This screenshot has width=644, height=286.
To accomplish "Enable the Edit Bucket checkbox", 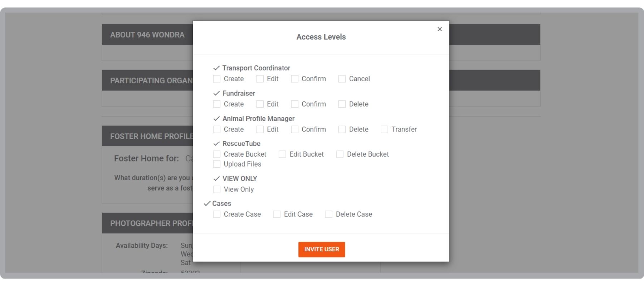I will [282, 154].
